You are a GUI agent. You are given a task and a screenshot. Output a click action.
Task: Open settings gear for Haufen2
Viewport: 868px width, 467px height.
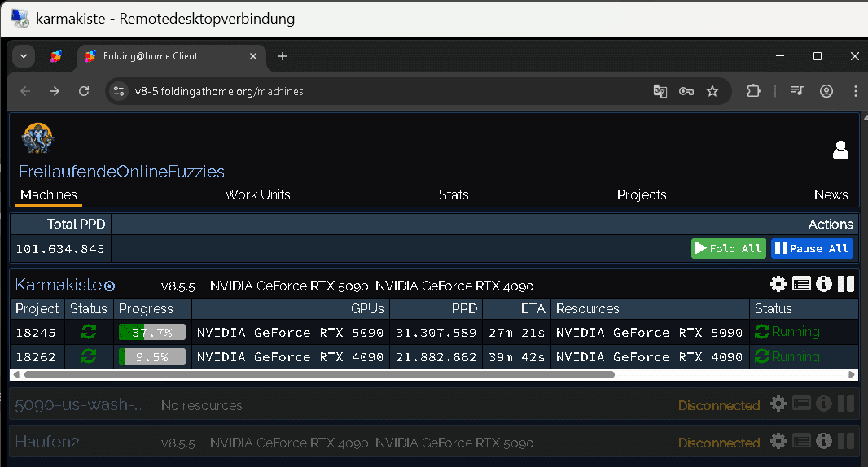pyautogui.click(x=778, y=441)
